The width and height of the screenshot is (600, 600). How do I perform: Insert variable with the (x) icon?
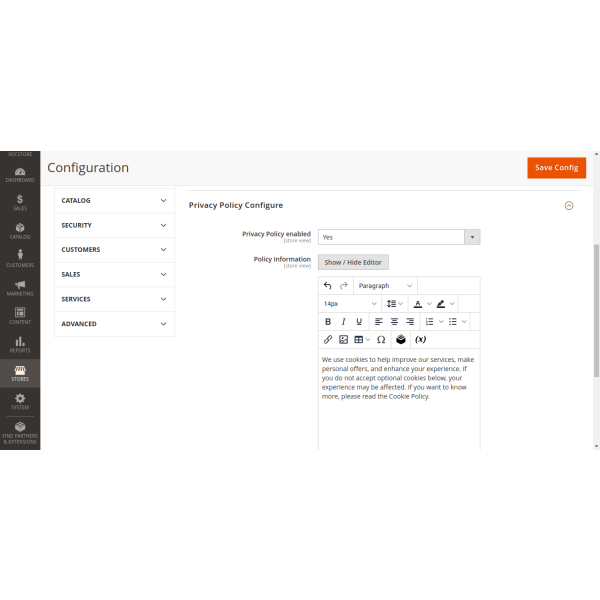pyautogui.click(x=421, y=339)
